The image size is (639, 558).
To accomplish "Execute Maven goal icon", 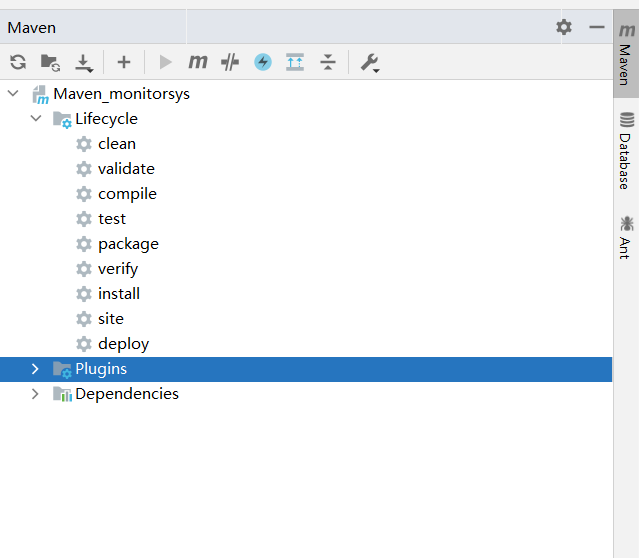I will (198, 62).
